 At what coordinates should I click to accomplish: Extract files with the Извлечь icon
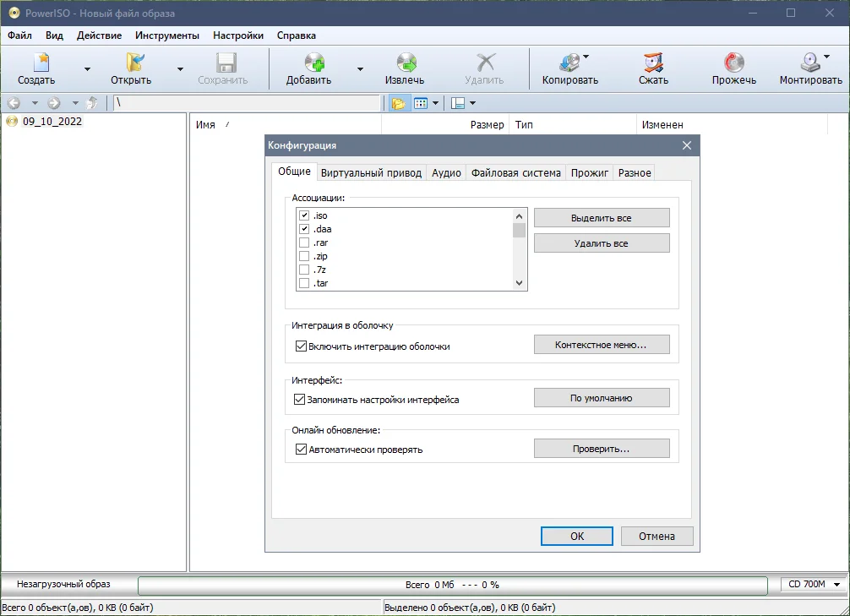(406, 63)
